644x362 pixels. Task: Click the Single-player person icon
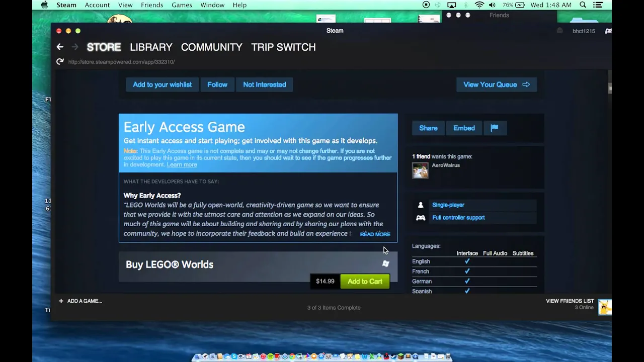pos(421,205)
